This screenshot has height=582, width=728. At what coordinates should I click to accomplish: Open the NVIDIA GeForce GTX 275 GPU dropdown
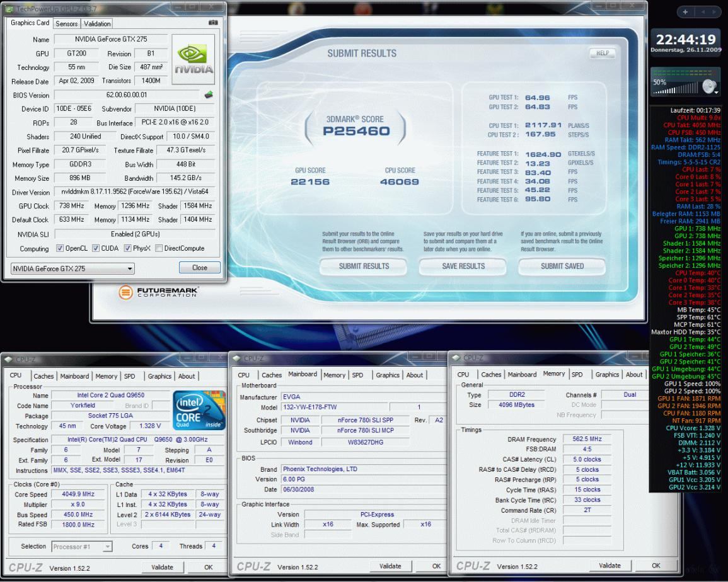pyautogui.click(x=72, y=268)
